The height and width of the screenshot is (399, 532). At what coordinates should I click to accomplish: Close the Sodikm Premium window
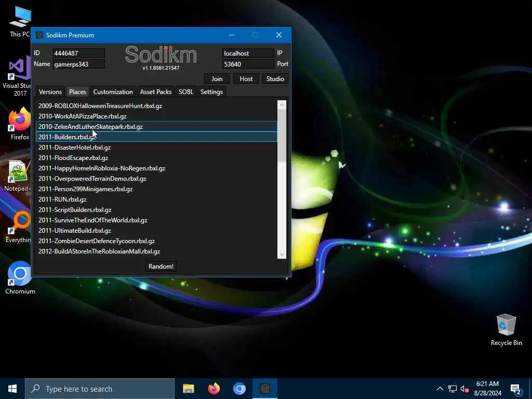click(279, 35)
